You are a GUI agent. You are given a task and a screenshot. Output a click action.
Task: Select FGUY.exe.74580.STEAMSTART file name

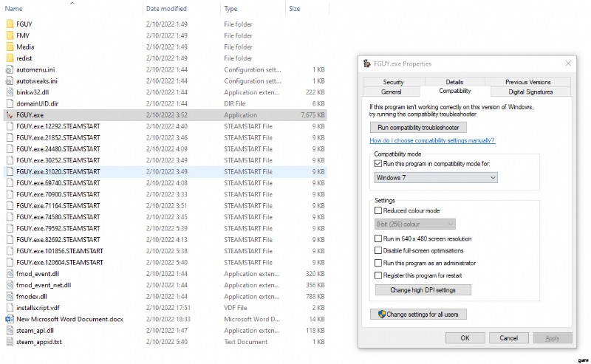(x=58, y=217)
